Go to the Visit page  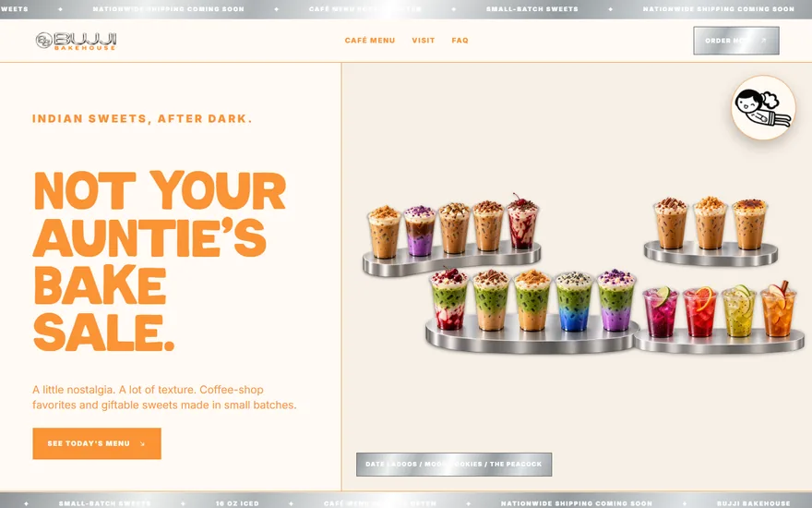click(424, 41)
